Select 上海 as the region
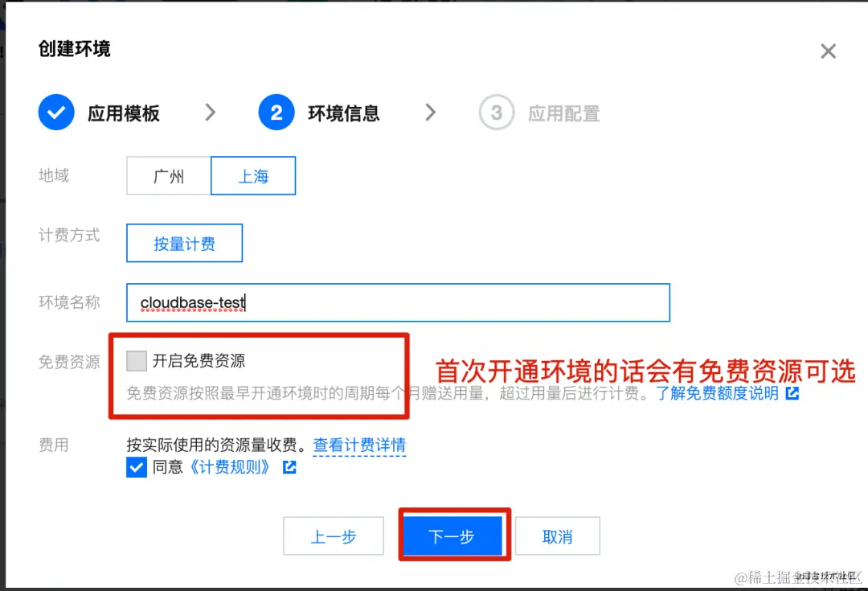Screen dimensions: 868x591 pyautogui.click(x=253, y=176)
